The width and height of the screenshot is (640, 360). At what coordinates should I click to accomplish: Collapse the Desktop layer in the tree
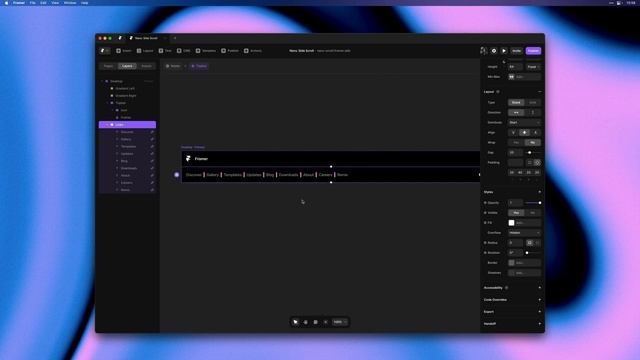[x=102, y=81]
